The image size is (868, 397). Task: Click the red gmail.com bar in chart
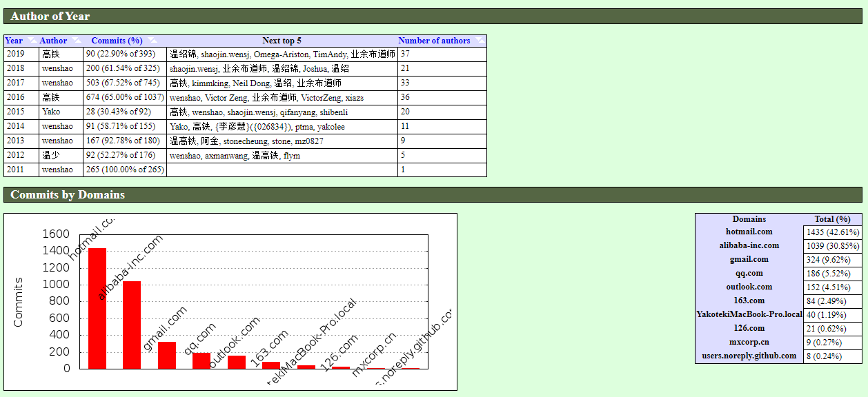(x=167, y=355)
